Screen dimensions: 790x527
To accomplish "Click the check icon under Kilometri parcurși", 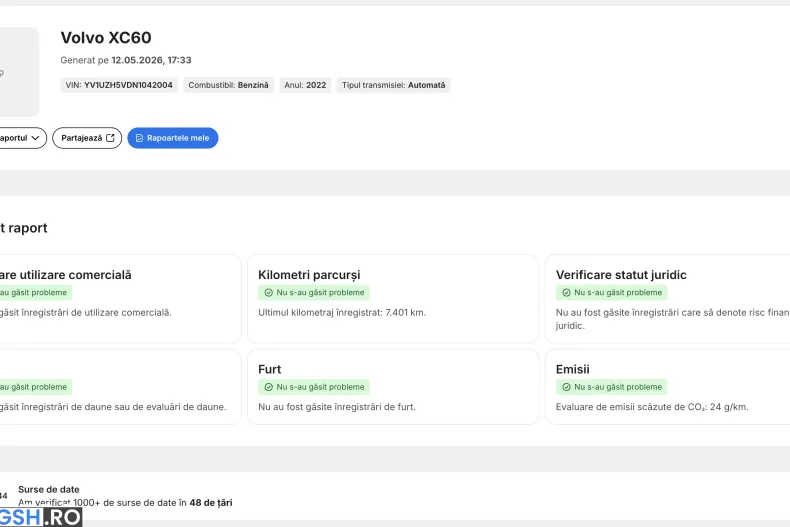I will pos(269,293).
